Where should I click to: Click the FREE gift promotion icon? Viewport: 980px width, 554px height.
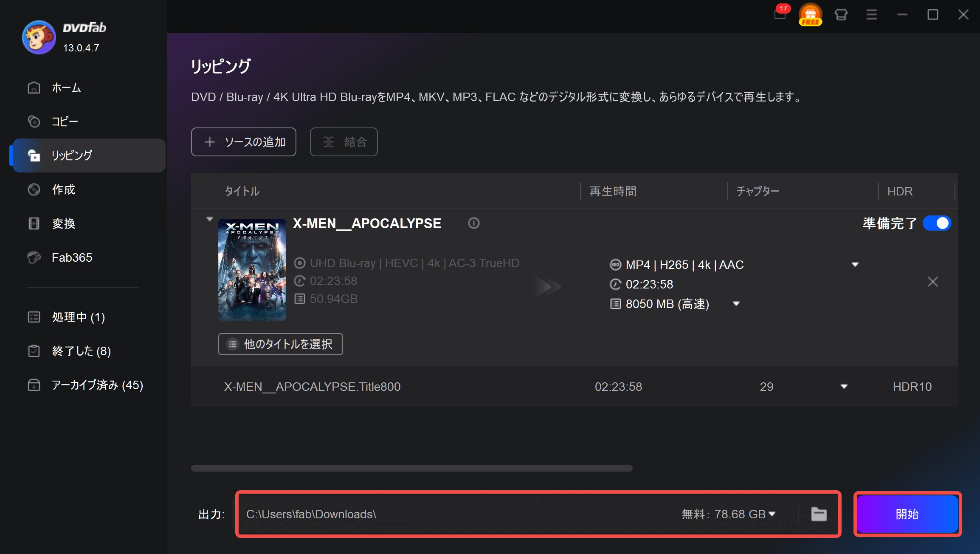(810, 14)
